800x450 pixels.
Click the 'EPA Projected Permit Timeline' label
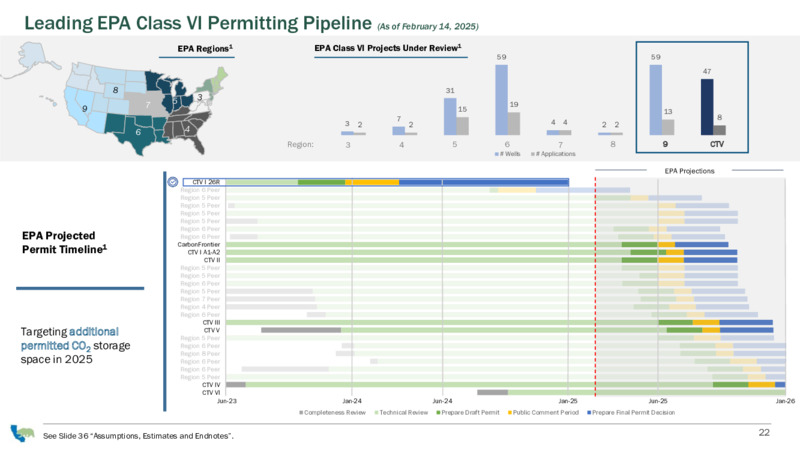64,242
